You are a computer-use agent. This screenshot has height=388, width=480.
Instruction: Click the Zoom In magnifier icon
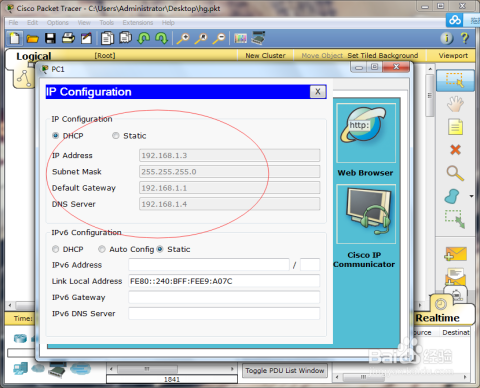click(183, 38)
